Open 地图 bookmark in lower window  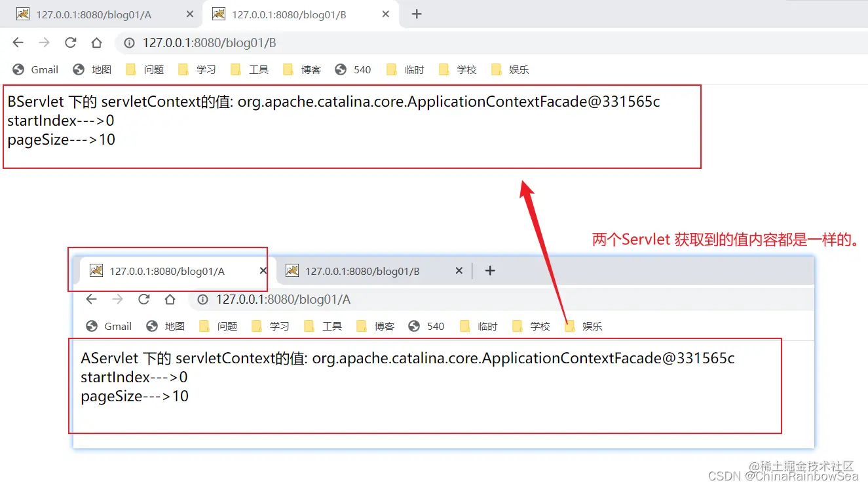pyautogui.click(x=165, y=326)
